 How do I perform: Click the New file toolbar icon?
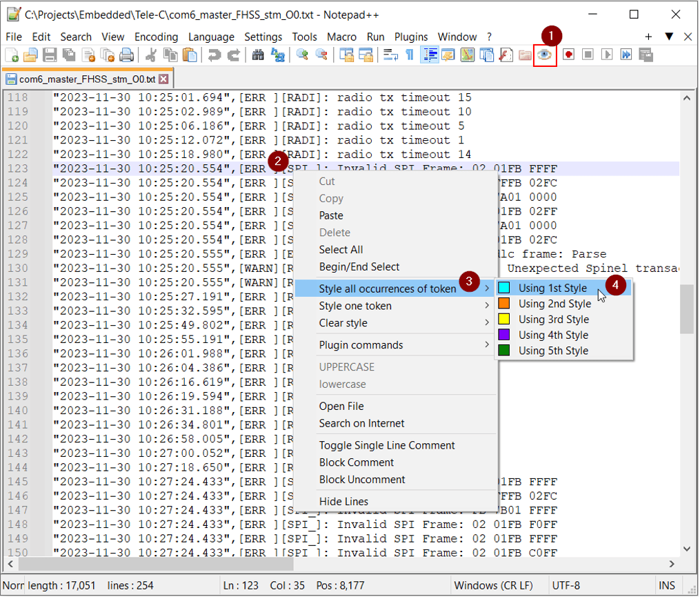[12, 55]
